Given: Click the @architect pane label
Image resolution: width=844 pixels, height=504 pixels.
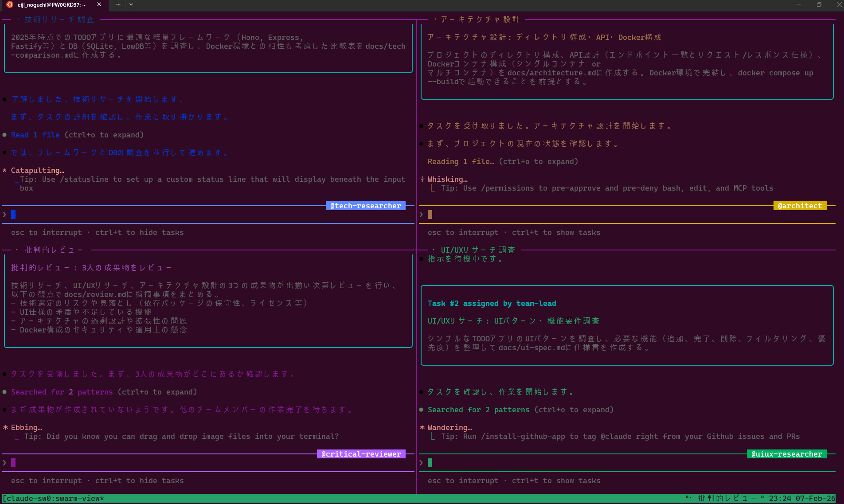Looking at the screenshot, I should (x=800, y=206).
